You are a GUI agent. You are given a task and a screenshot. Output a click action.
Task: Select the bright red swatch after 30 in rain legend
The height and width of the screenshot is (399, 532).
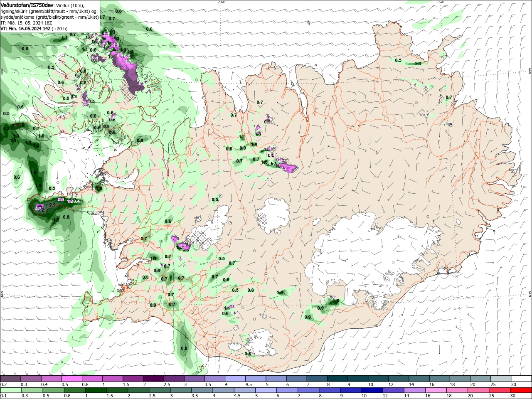pos(520,390)
